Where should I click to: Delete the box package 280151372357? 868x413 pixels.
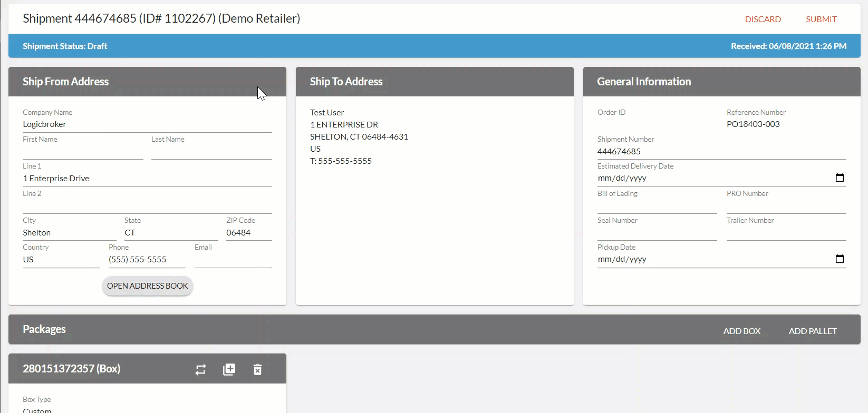coord(257,369)
